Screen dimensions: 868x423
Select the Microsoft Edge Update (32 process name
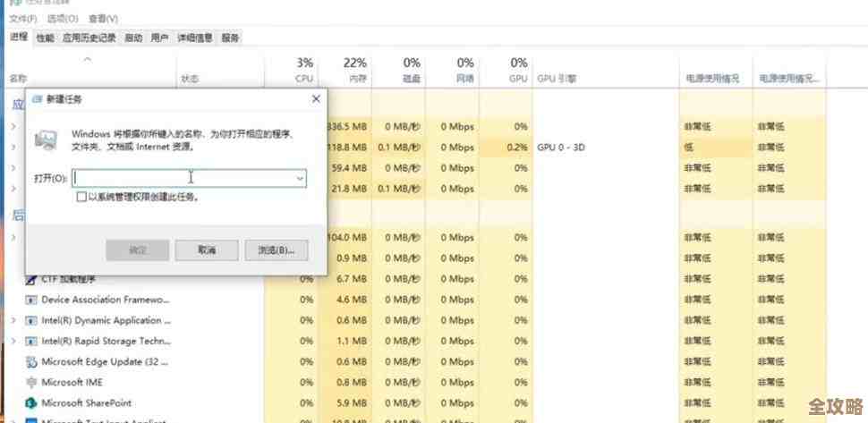tap(106, 362)
